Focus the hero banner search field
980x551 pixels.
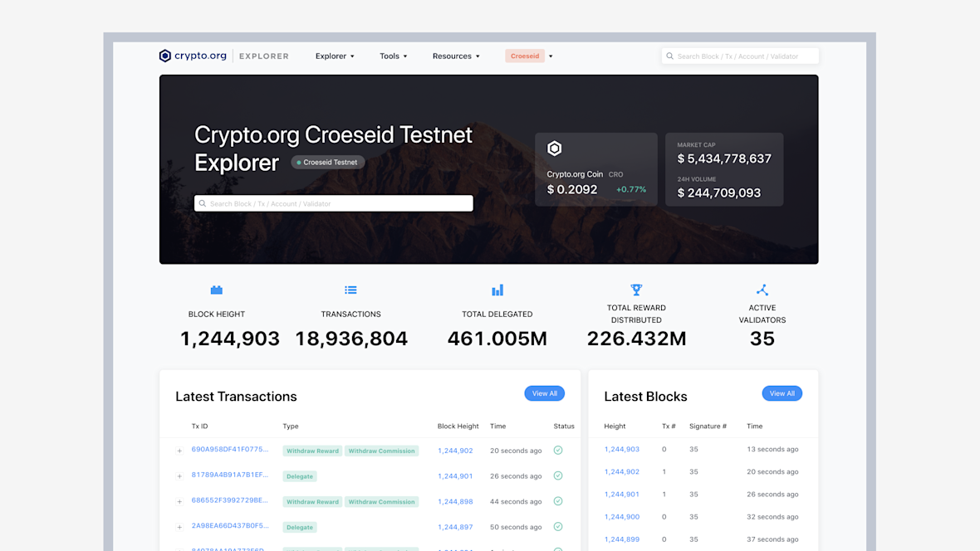click(334, 203)
